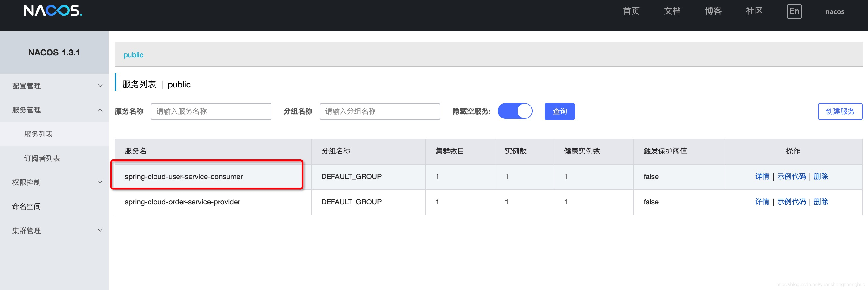Expand the 权限控制 chevron
Screen dimensions: 868x290
(100, 182)
